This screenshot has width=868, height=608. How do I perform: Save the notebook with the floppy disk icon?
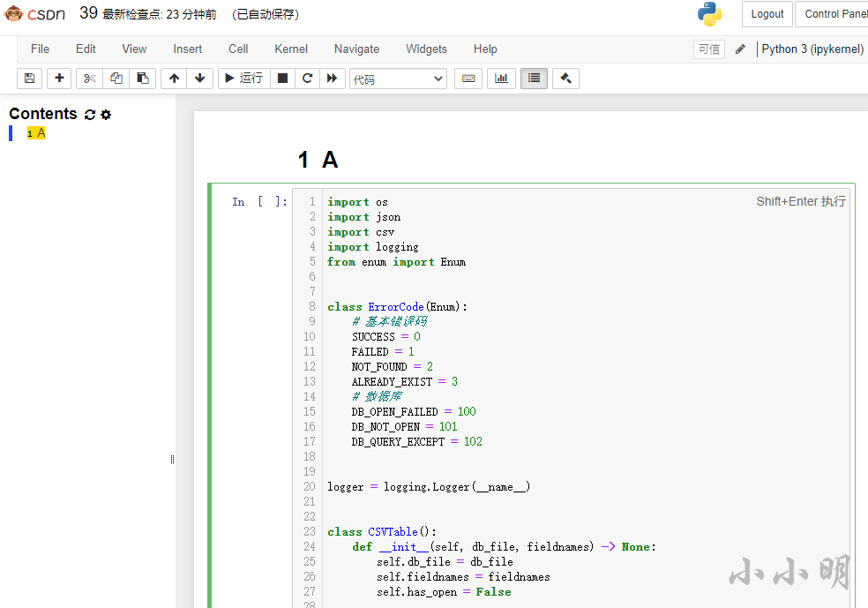[x=30, y=79]
